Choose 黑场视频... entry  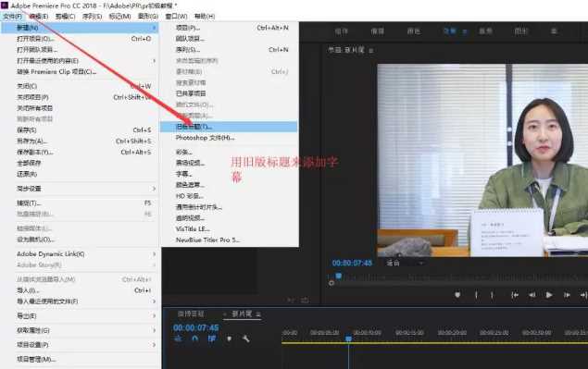230,163
